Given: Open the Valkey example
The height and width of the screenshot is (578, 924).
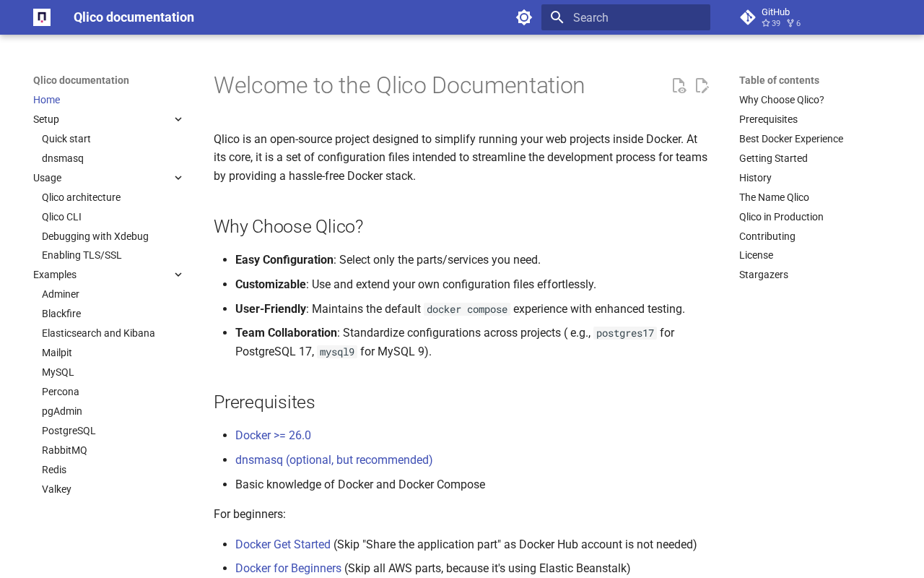Looking at the screenshot, I should point(56,489).
